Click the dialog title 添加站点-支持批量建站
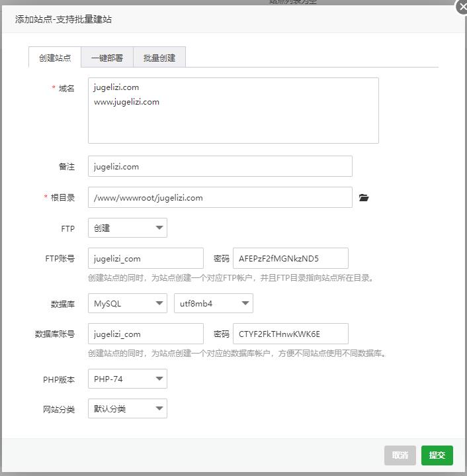 coord(64,19)
